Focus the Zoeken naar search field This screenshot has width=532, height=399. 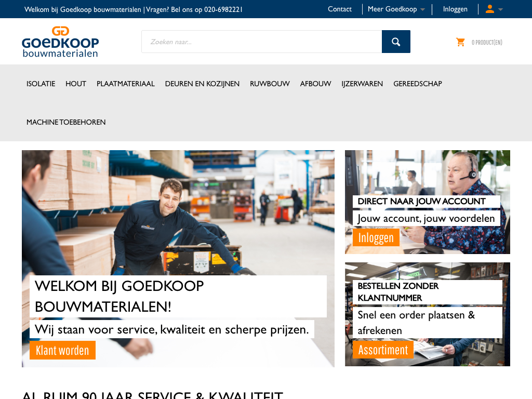(262, 42)
